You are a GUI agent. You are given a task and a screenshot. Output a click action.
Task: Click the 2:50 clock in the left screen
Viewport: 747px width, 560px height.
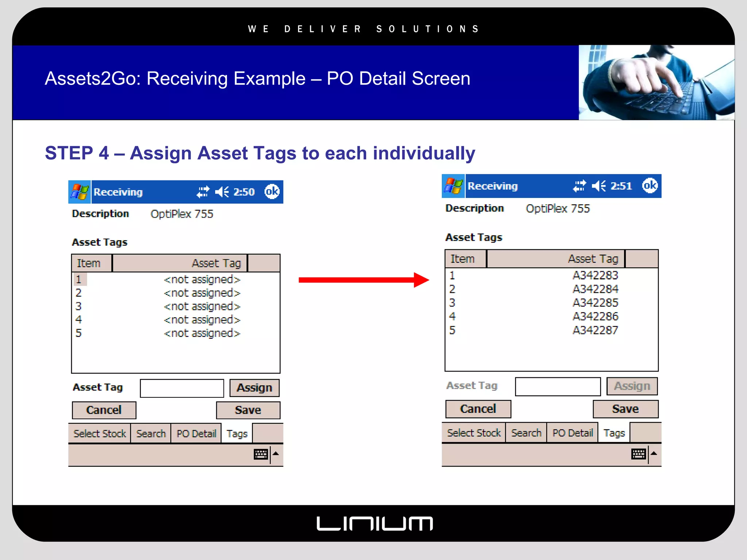pyautogui.click(x=244, y=192)
